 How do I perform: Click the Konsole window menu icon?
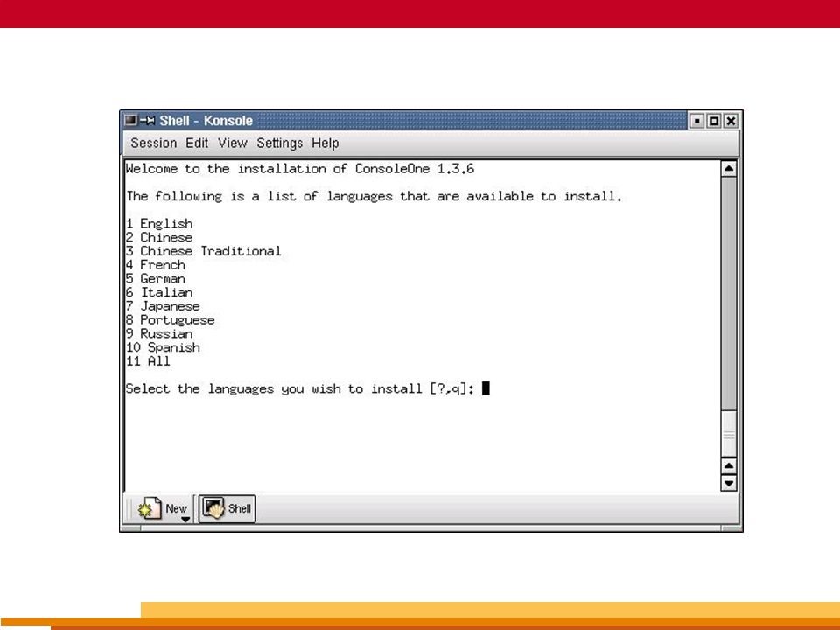tap(130, 121)
